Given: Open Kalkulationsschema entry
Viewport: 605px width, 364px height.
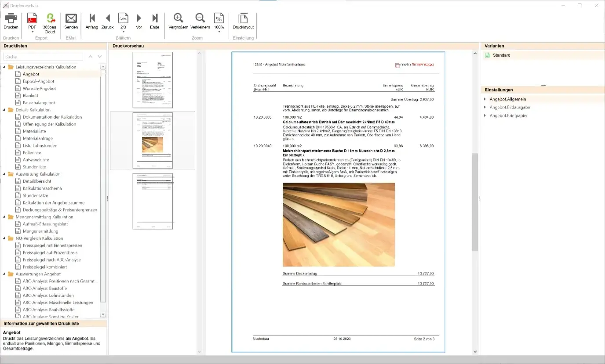Looking at the screenshot, I should click(x=42, y=188).
